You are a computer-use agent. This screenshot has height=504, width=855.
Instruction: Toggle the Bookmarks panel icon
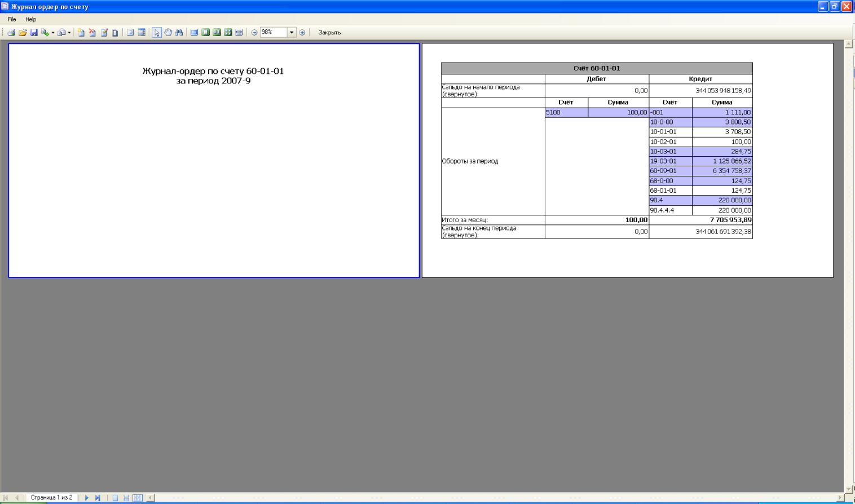click(130, 33)
